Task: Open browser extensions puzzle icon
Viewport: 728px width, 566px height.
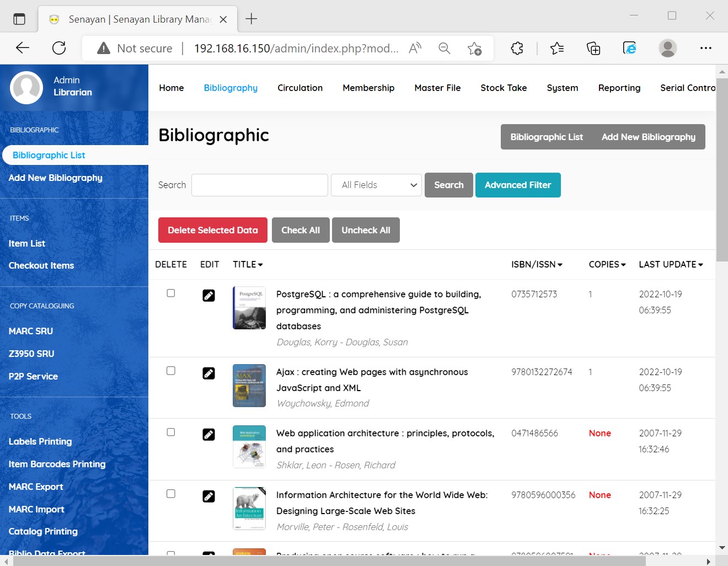Action: click(517, 49)
